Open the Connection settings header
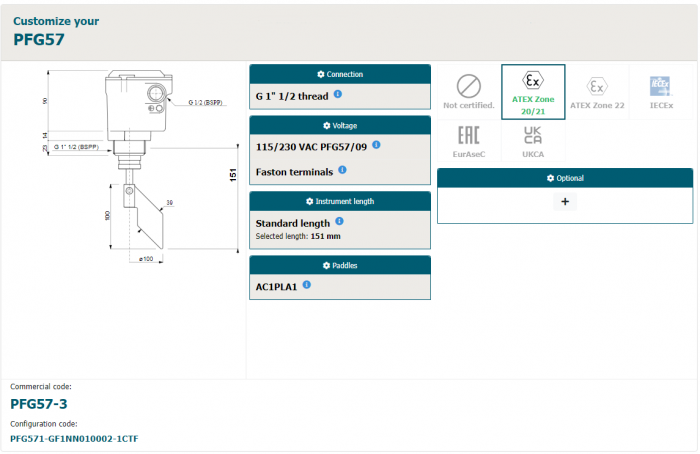The width and height of the screenshot is (700, 454). pos(340,74)
